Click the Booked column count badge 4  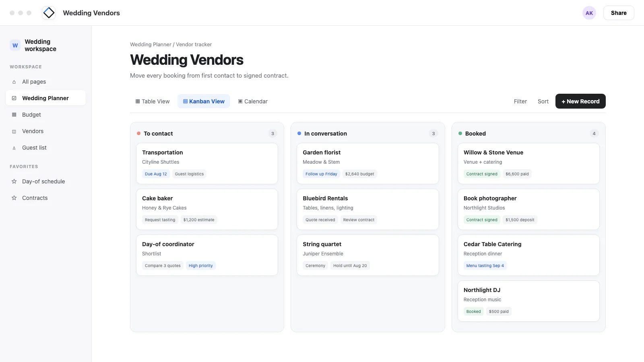[594, 134]
